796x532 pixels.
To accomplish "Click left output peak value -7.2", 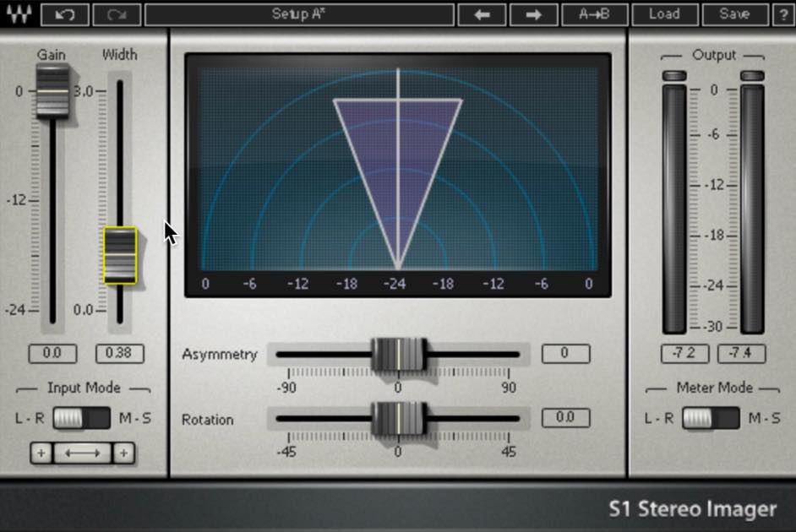I will pos(684,353).
